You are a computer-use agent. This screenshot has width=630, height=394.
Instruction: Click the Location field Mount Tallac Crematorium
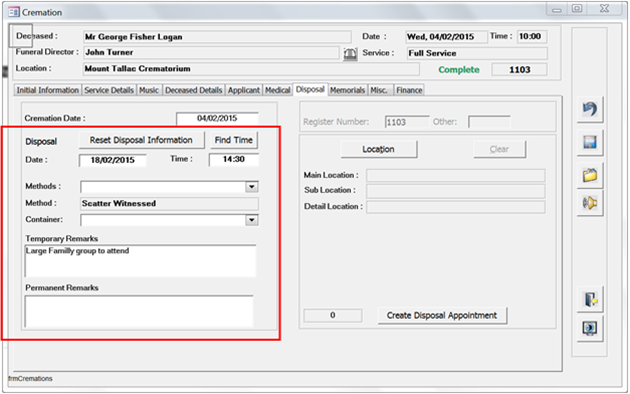pyautogui.click(x=251, y=69)
